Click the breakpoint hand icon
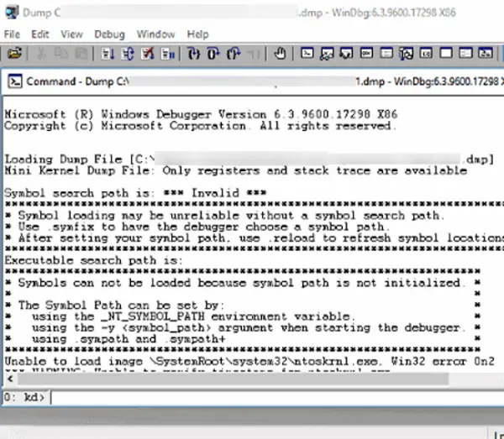The width and height of the screenshot is (504, 439). (280, 54)
